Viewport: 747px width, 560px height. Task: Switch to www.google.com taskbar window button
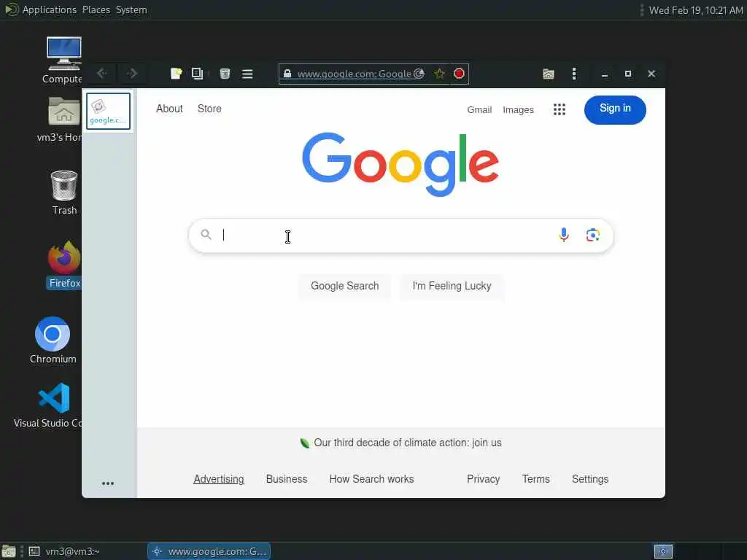click(x=209, y=551)
